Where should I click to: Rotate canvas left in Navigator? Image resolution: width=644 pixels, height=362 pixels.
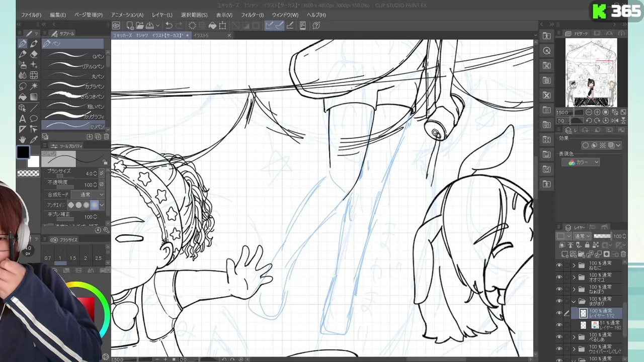pos(590,121)
